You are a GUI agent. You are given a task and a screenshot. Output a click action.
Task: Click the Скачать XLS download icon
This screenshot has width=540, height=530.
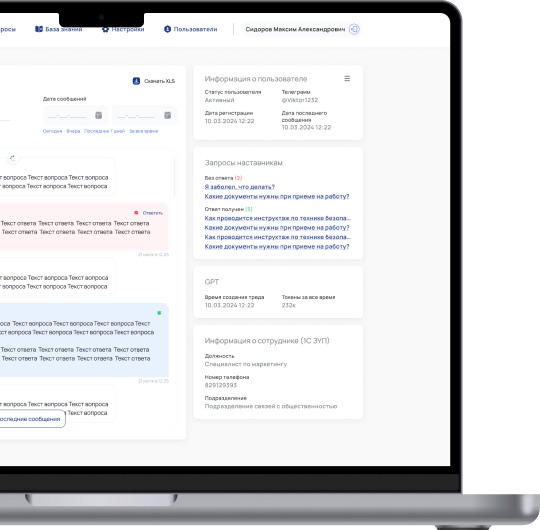click(x=136, y=81)
